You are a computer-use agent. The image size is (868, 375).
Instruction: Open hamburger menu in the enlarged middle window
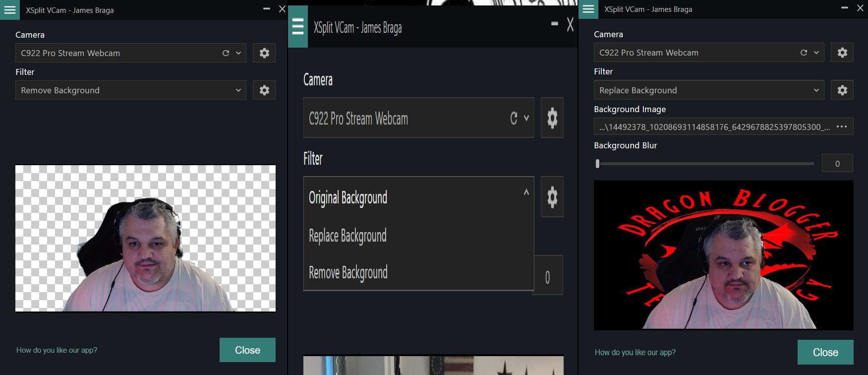[x=298, y=26]
